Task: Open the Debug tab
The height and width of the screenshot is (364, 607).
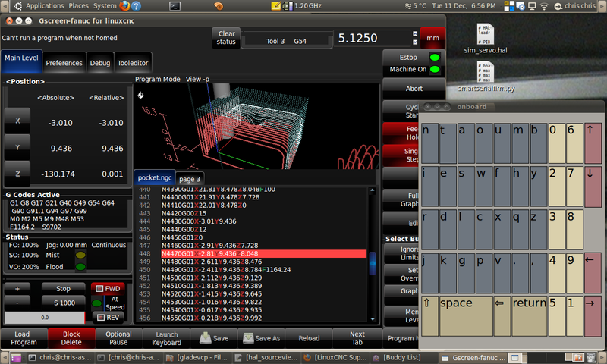Action: pos(100,63)
